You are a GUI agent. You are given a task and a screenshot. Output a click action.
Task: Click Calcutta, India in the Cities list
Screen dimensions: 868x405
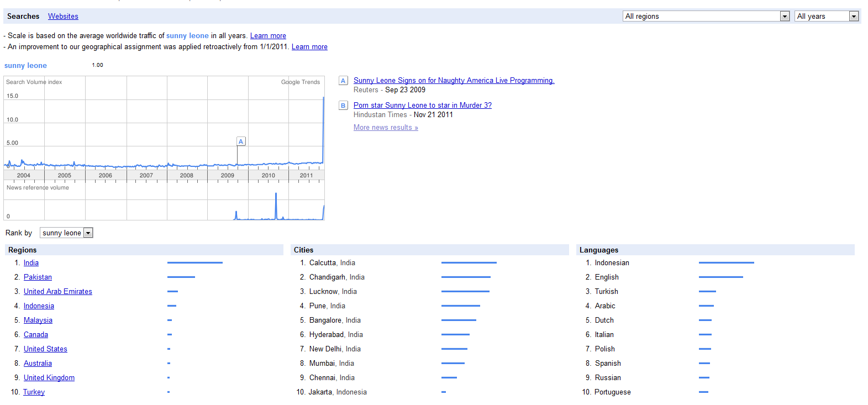[x=332, y=262]
